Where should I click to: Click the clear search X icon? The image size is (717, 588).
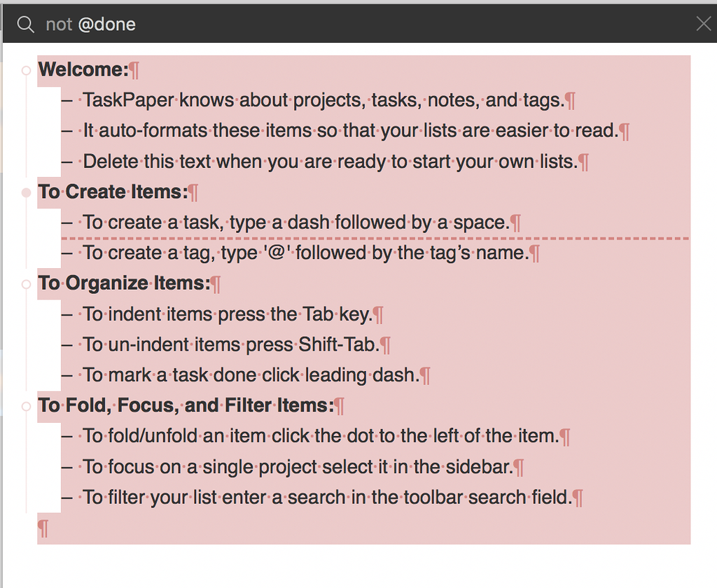point(703,23)
